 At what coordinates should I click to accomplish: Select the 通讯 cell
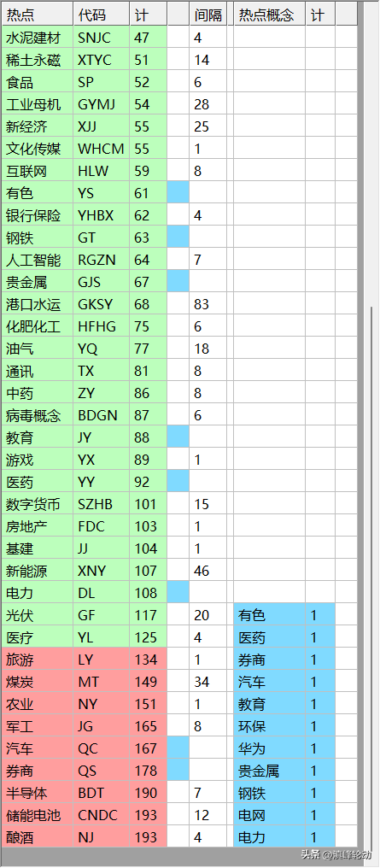click(38, 370)
